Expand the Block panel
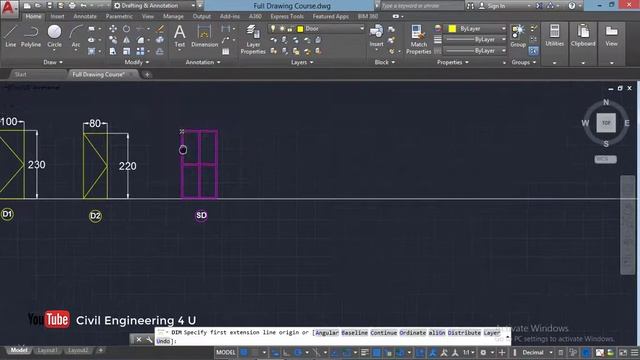This screenshot has width=640, height=360. (384, 62)
